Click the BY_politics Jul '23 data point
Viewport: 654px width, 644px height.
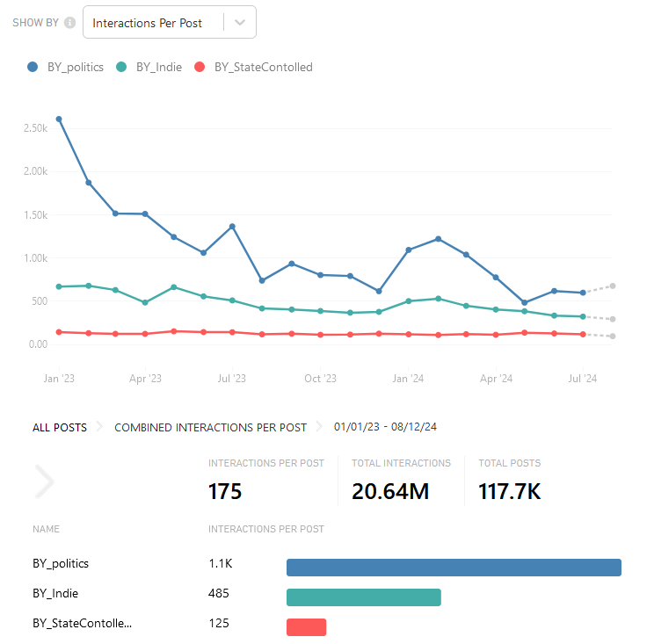click(232, 227)
